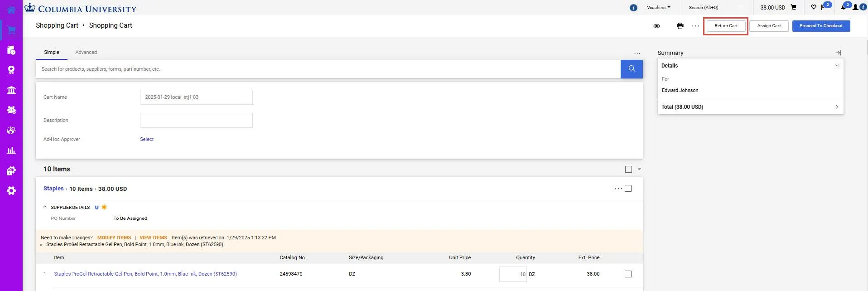Click the Assign Cart button
This screenshot has width=868, height=291.
[x=769, y=26]
